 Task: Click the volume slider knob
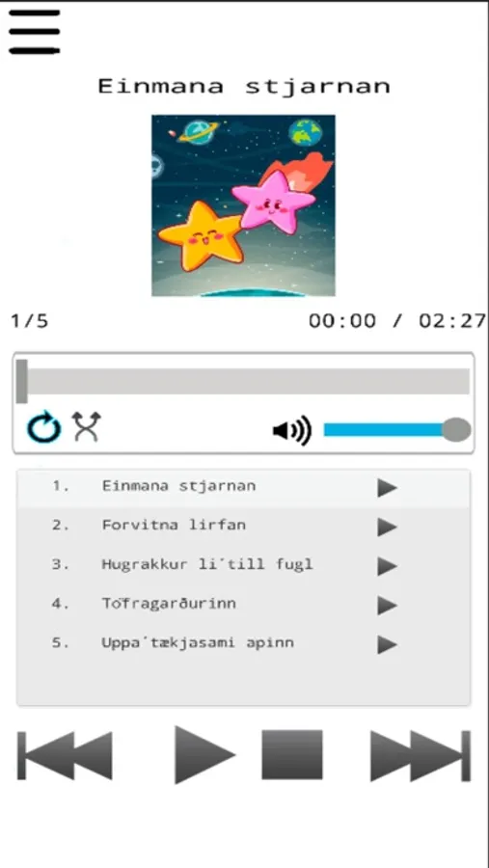(456, 430)
